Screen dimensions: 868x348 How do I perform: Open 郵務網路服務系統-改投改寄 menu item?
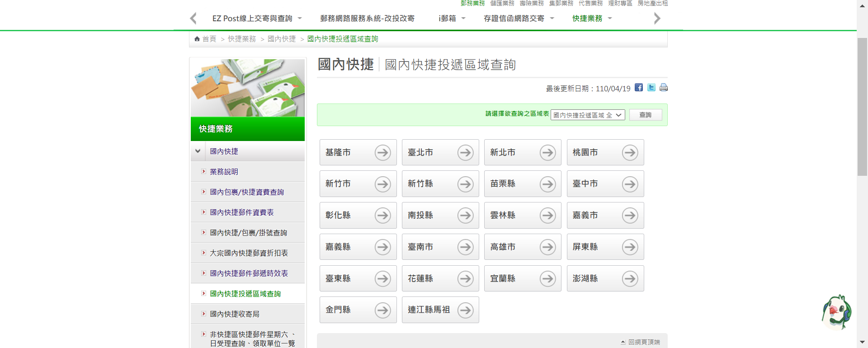tap(367, 19)
